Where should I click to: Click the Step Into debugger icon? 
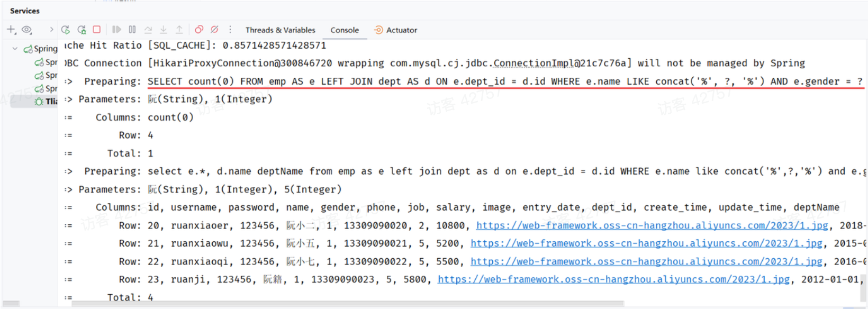(164, 30)
